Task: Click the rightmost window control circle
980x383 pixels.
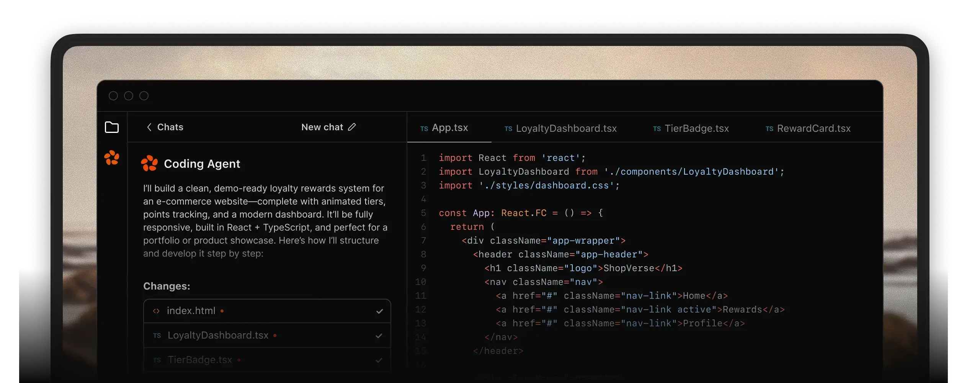Action: [x=144, y=96]
